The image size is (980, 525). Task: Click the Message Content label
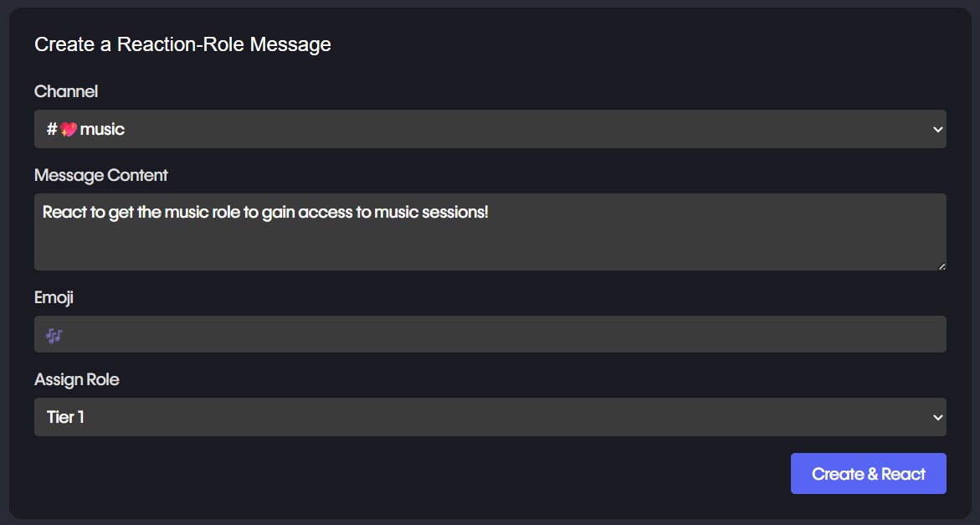click(101, 175)
